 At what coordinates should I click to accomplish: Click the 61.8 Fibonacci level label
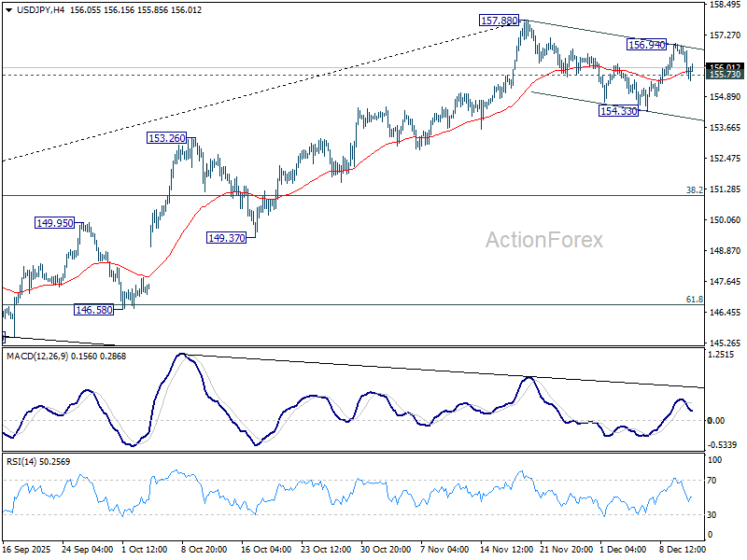pyautogui.click(x=694, y=300)
